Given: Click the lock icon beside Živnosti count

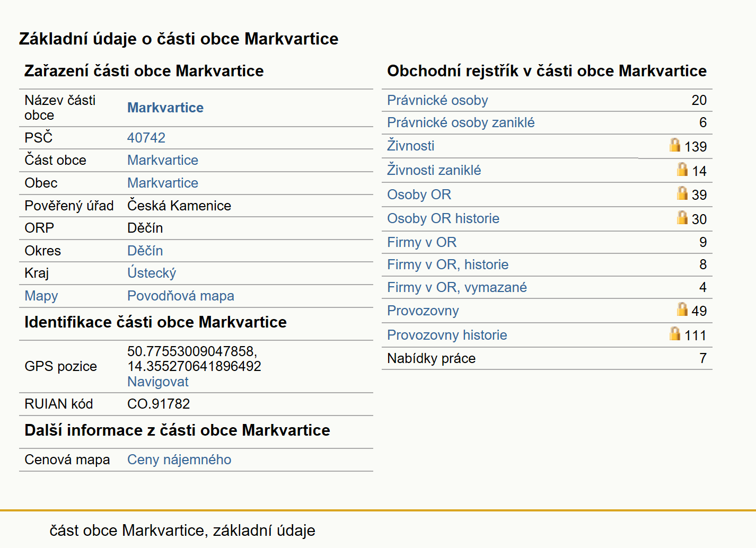Looking at the screenshot, I should (x=674, y=145).
